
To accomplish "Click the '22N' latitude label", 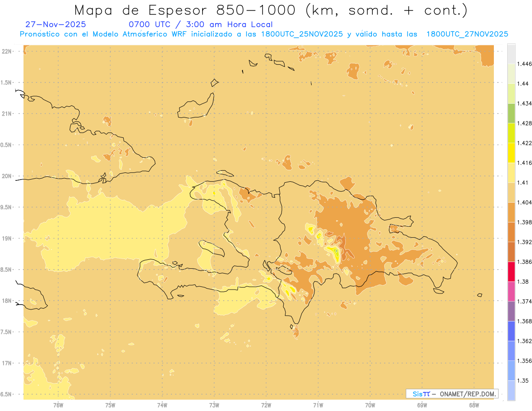I will coord(7,51).
